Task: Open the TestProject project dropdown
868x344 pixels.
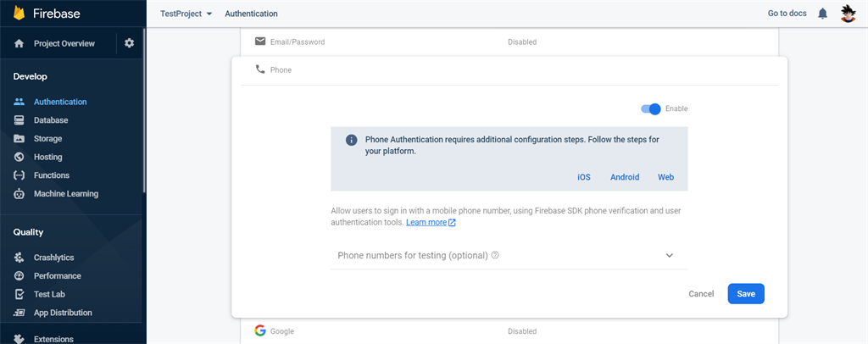Action: (186, 14)
